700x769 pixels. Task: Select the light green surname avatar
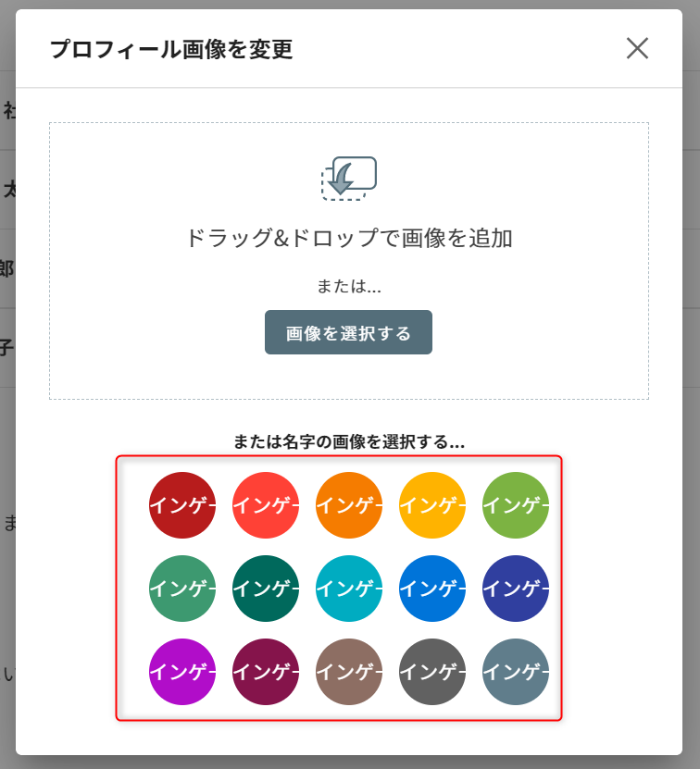tap(516, 505)
